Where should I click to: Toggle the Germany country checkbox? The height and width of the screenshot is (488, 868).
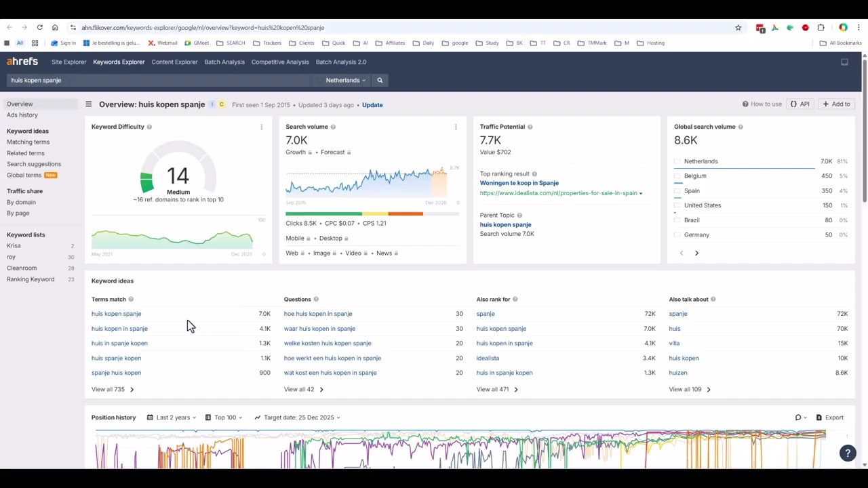pos(677,235)
